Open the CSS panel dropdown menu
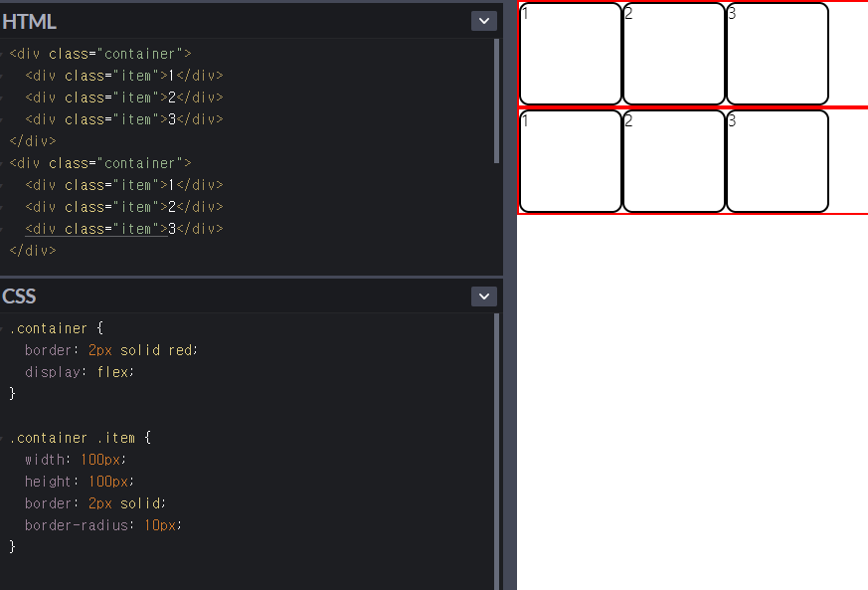This screenshot has width=868, height=590. 484,296
